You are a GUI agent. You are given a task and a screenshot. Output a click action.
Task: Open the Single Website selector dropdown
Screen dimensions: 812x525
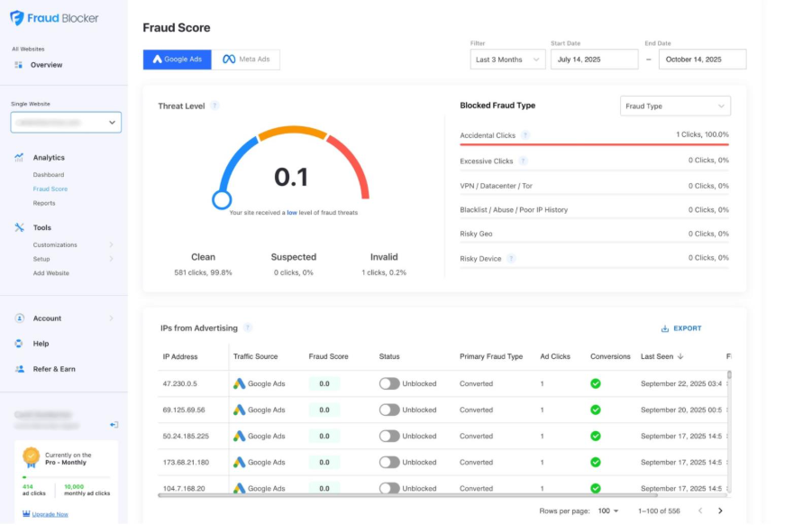click(x=66, y=122)
